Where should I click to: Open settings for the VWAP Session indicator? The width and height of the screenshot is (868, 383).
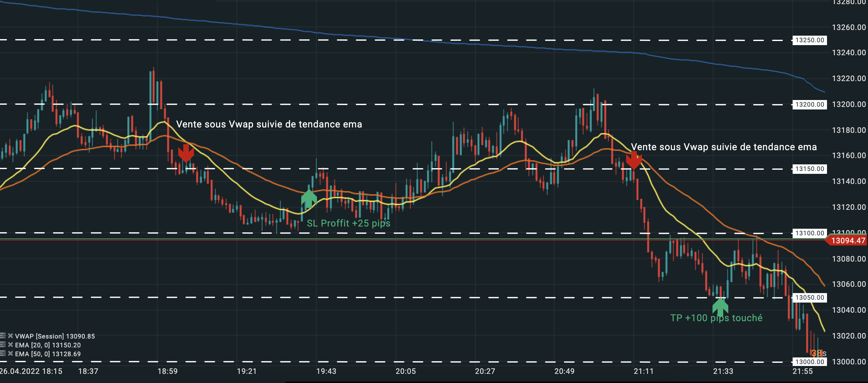click(3, 336)
